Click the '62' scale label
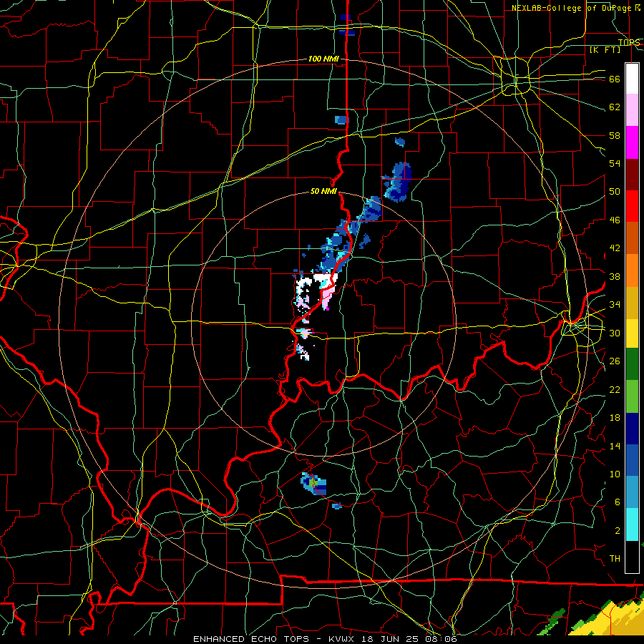Screen dimensions: 644x644 (615, 107)
